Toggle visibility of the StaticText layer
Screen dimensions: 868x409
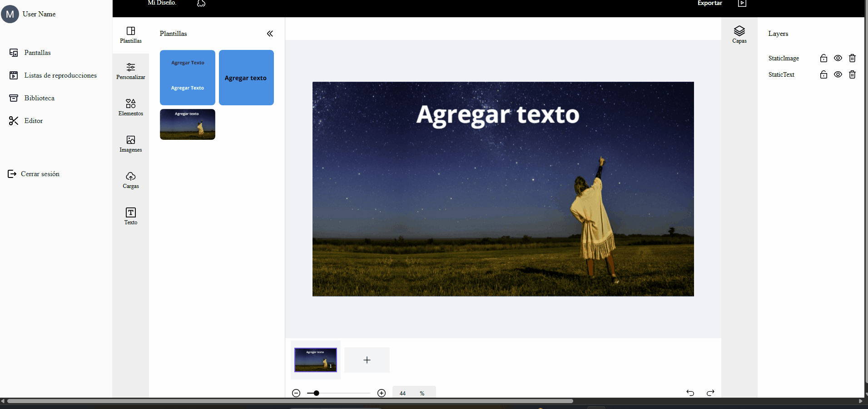click(x=838, y=74)
